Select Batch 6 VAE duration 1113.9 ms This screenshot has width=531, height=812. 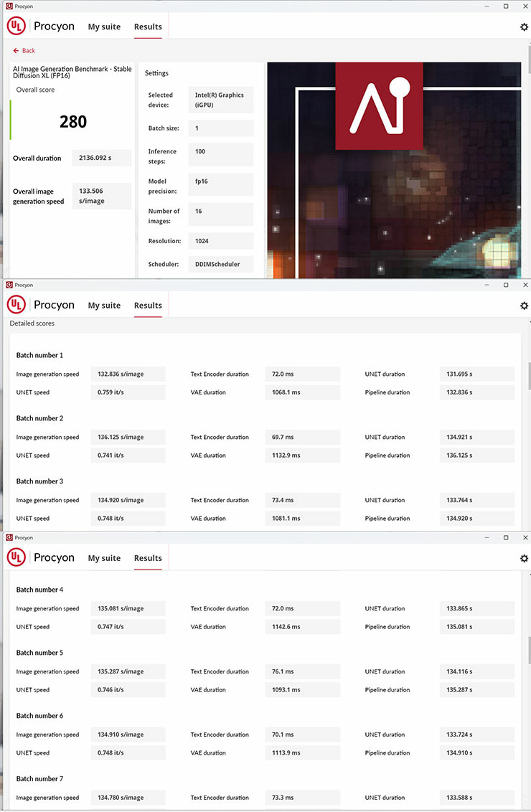[x=303, y=753]
